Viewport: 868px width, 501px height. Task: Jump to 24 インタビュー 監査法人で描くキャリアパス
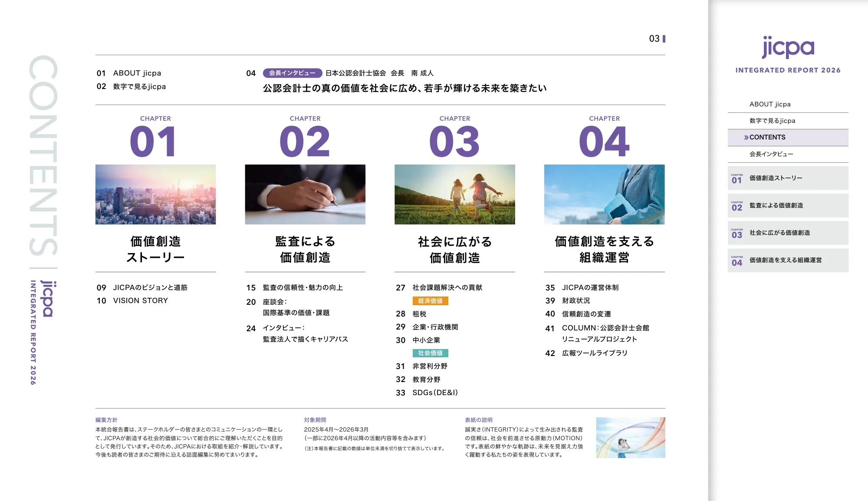coord(297,333)
